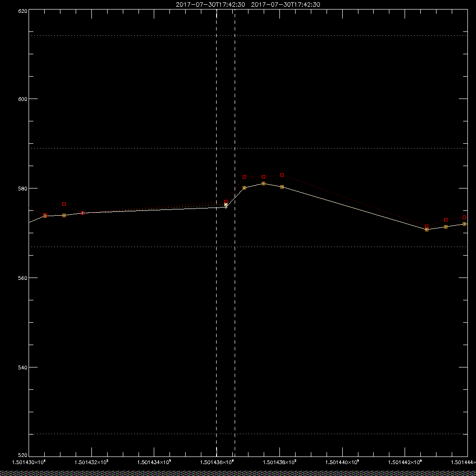Click the rightmost orange square marker
This screenshot has width=476, height=476.
(465, 224)
